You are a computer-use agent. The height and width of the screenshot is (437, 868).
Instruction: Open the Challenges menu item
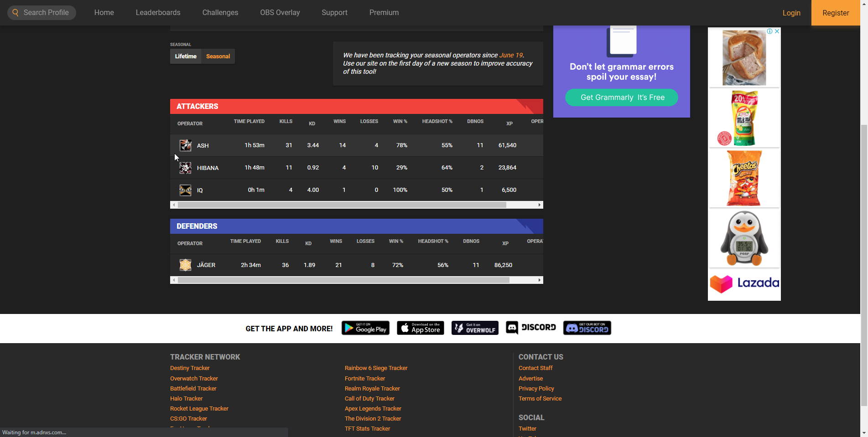[x=220, y=13]
